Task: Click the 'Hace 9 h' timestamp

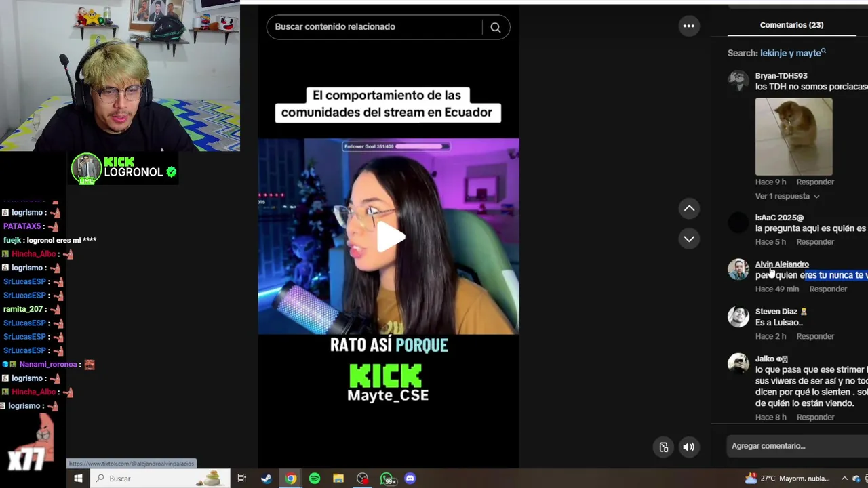Action: (x=771, y=182)
